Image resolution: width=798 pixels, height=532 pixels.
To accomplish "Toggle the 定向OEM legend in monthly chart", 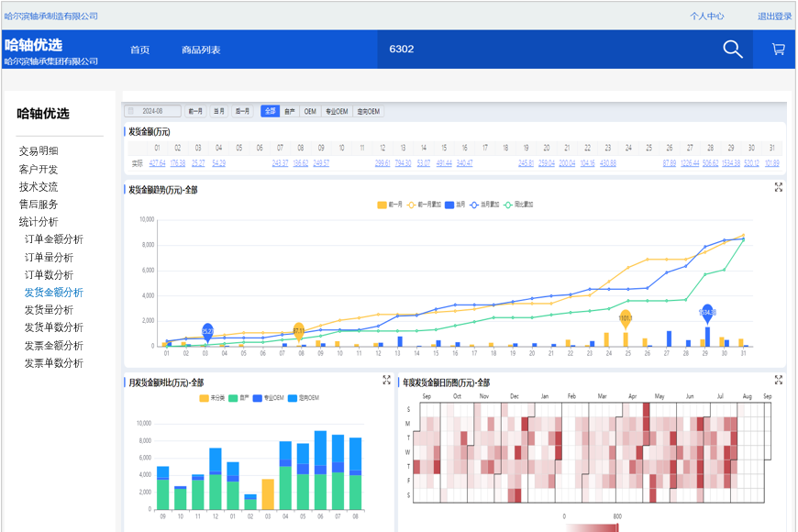I will pyautogui.click(x=304, y=398).
